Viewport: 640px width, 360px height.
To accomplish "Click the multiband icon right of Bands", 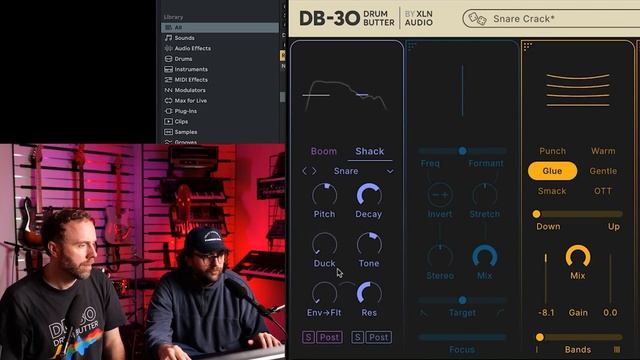I will point(617,350).
